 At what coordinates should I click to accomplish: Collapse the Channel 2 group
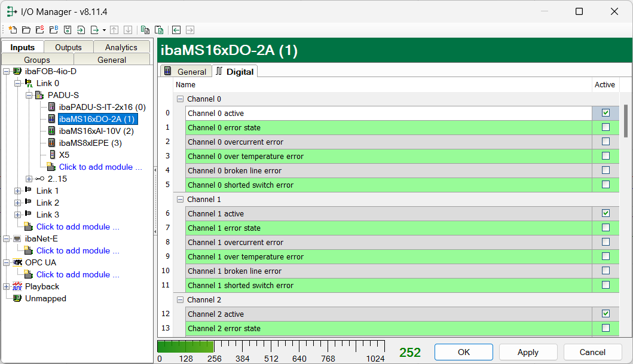(180, 300)
